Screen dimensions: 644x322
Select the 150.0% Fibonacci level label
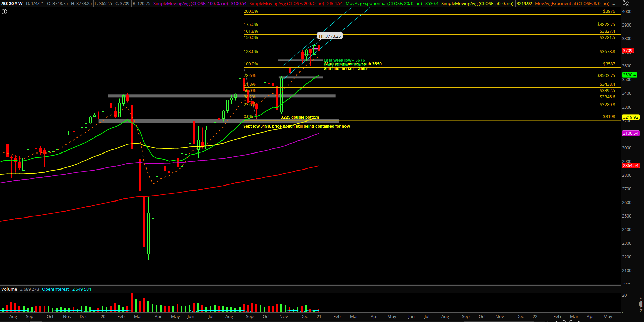[251, 38]
